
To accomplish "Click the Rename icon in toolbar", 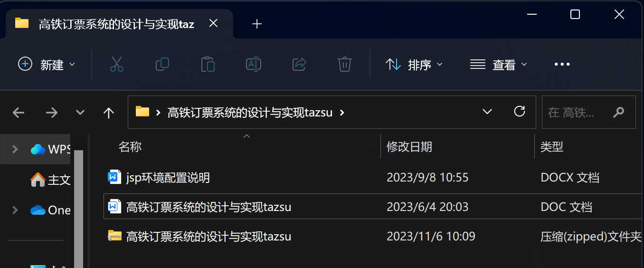I will pyautogui.click(x=254, y=64).
